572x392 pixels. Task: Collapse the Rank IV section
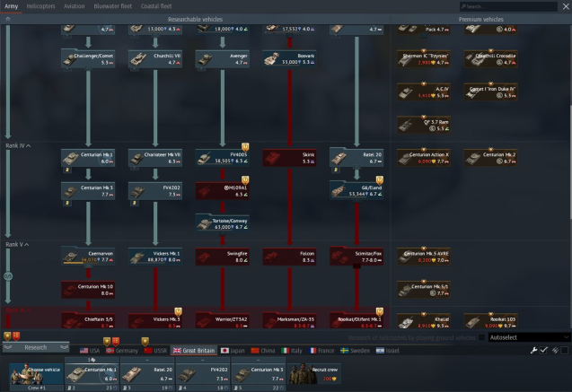[18, 144]
